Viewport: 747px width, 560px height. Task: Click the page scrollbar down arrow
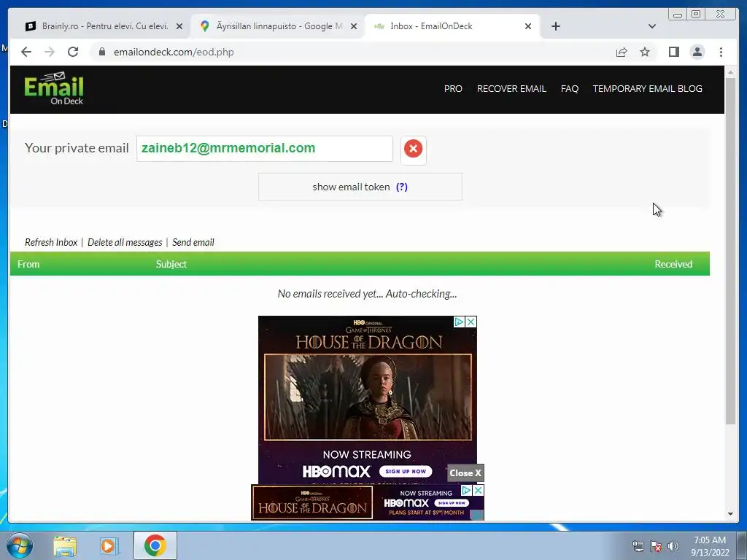pyautogui.click(x=731, y=514)
